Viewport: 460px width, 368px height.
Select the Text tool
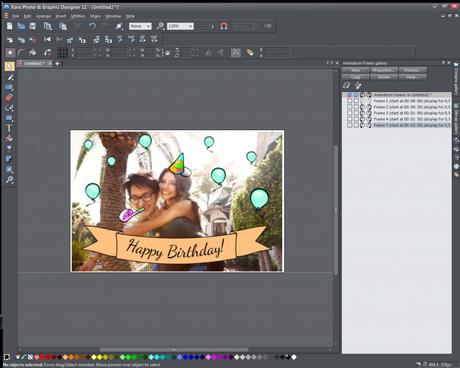[x=9, y=128]
